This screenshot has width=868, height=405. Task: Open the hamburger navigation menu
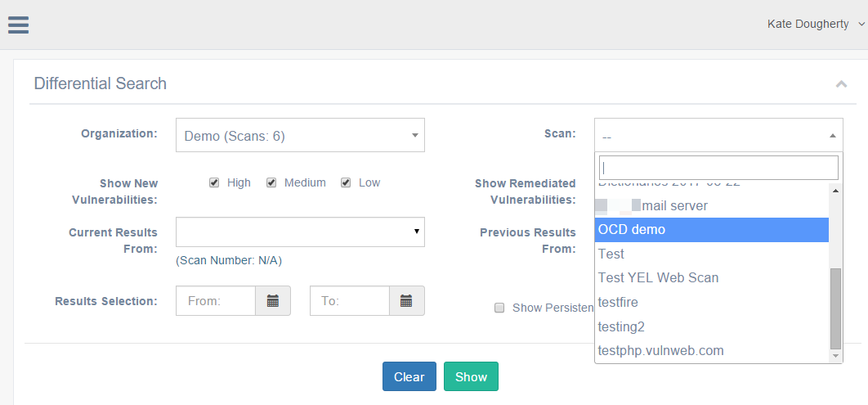[18, 25]
